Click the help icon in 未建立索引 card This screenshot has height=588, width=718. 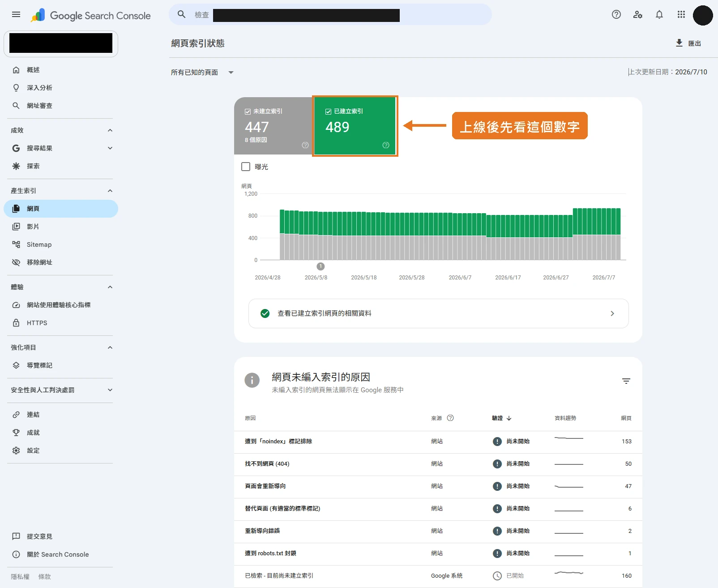[305, 145]
